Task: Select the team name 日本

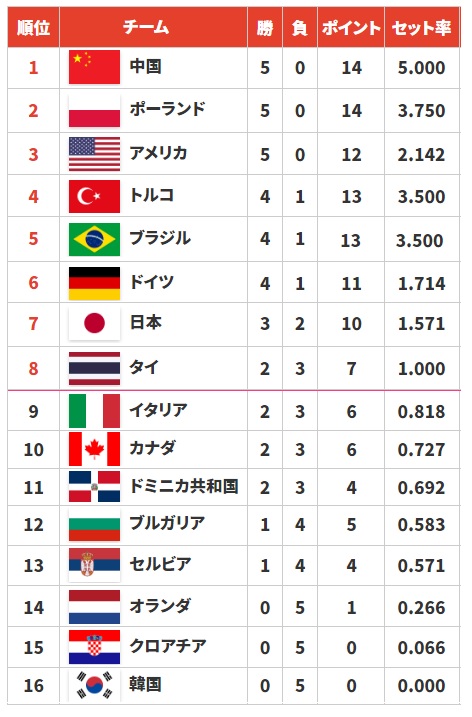Action: point(145,322)
